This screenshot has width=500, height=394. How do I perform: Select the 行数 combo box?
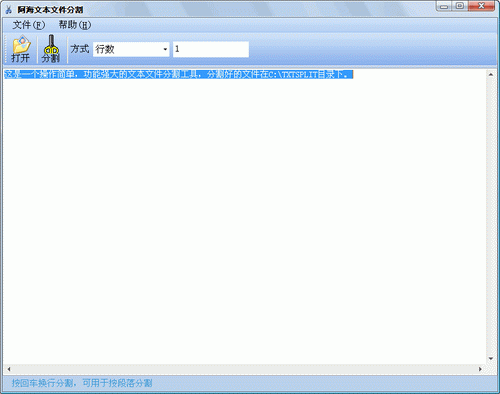(x=131, y=49)
